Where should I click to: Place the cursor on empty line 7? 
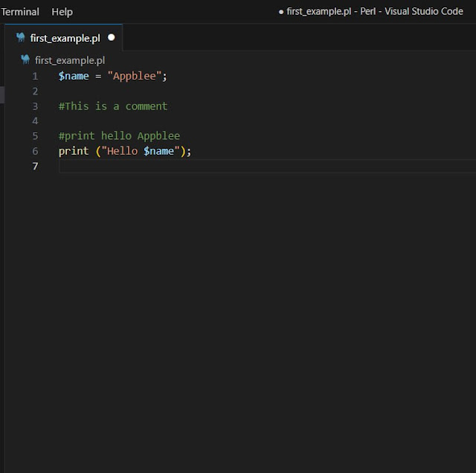(267, 166)
